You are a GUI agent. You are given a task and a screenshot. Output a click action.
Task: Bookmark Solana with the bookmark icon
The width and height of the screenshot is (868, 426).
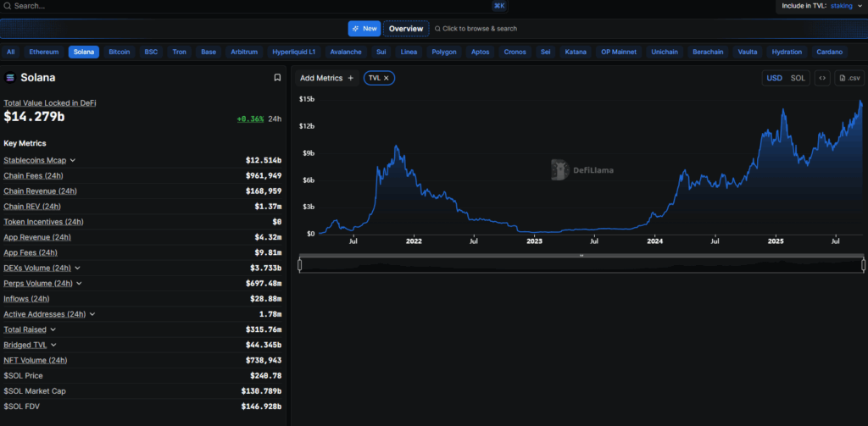point(277,77)
